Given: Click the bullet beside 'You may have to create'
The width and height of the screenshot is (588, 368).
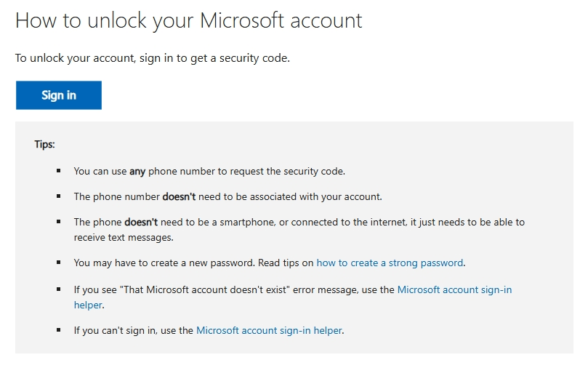Looking at the screenshot, I should tap(58, 263).
